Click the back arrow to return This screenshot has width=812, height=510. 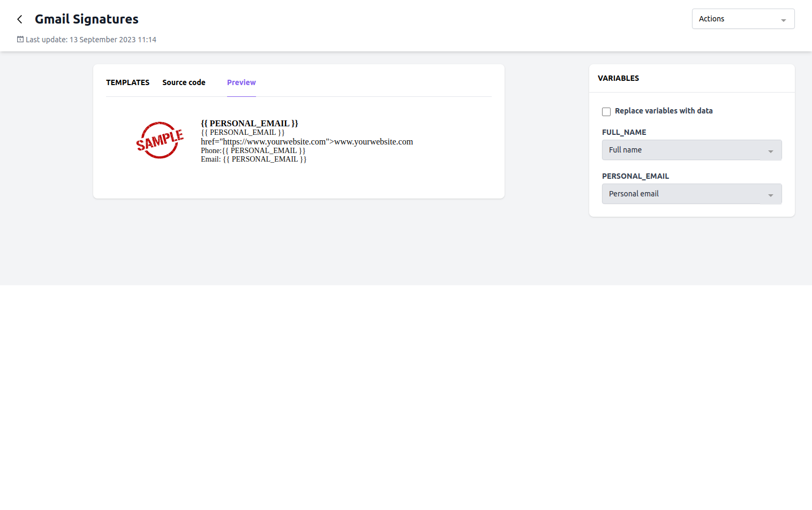click(x=19, y=19)
